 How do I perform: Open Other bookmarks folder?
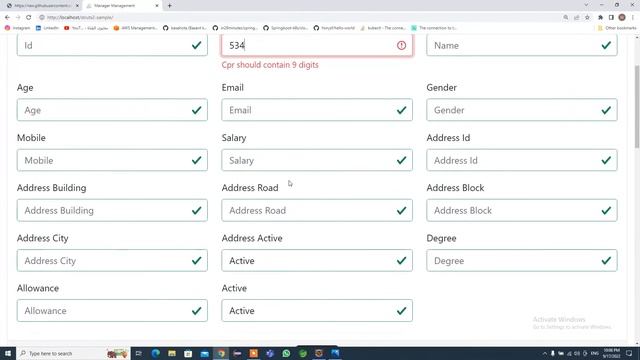(x=617, y=28)
